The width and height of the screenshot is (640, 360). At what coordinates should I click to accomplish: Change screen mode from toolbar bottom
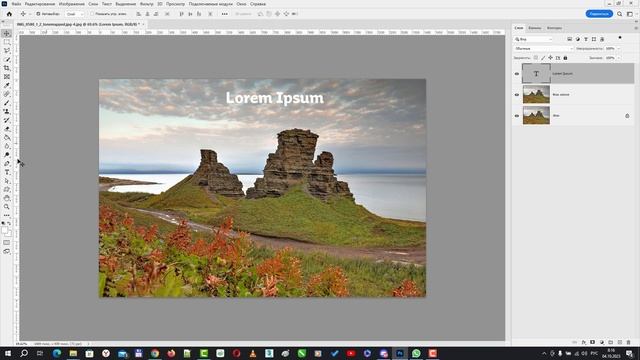[x=7, y=251]
